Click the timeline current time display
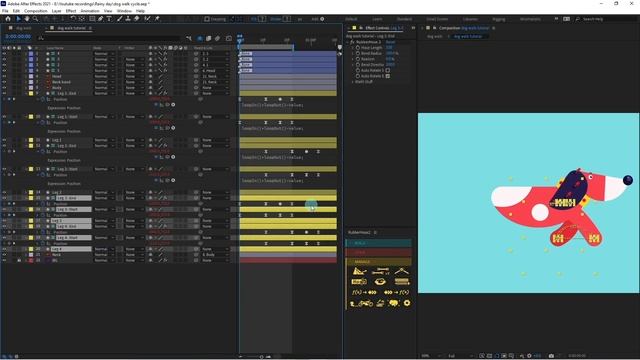 [x=18, y=37]
